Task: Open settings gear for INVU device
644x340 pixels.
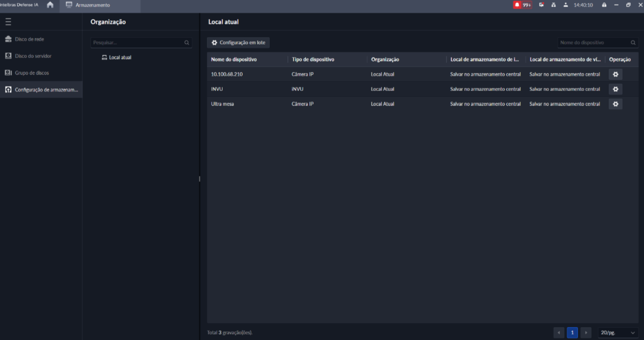Action: 615,89
